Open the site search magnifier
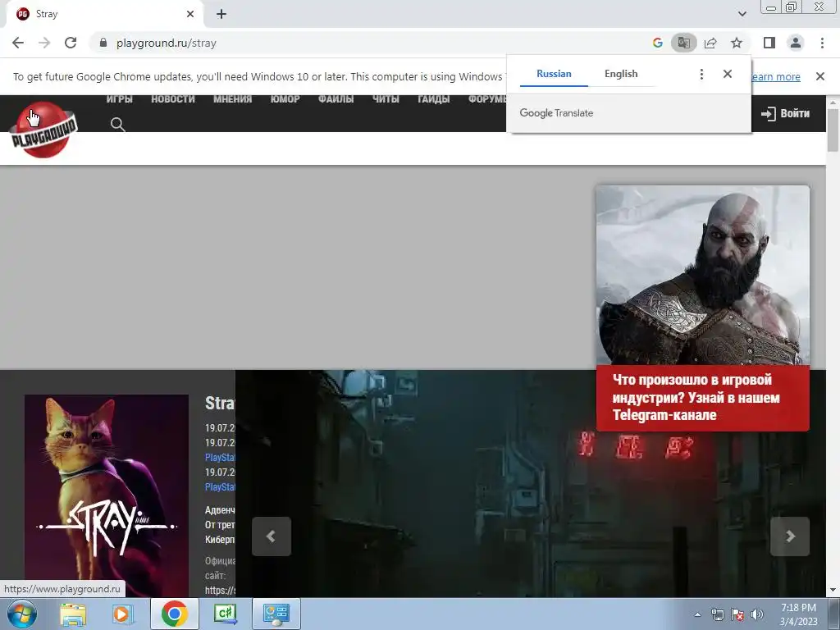Image resolution: width=840 pixels, height=630 pixels. pyautogui.click(x=118, y=125)
